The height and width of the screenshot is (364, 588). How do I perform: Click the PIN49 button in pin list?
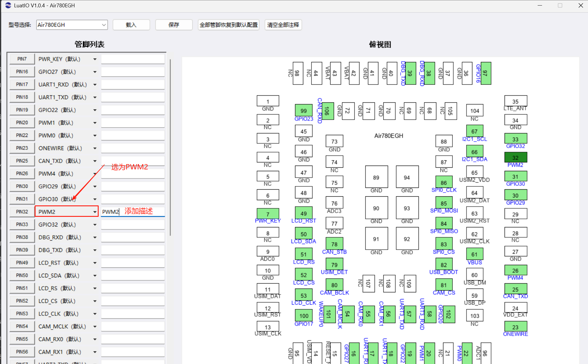coord(22,263)
